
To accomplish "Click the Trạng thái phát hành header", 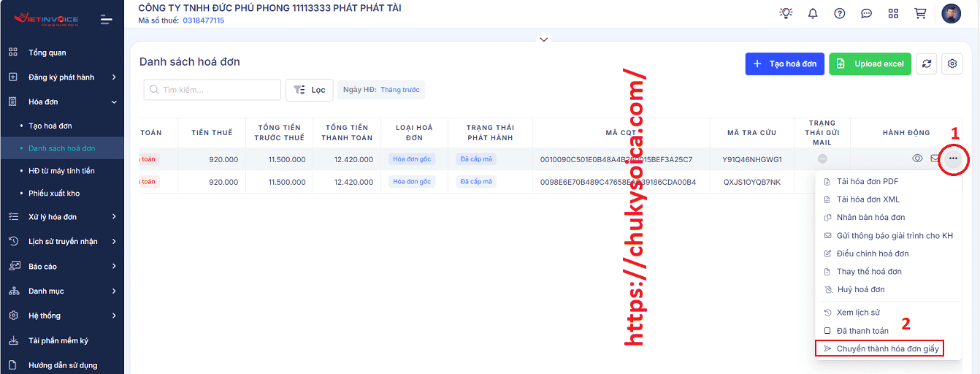I will click(490, 133).
